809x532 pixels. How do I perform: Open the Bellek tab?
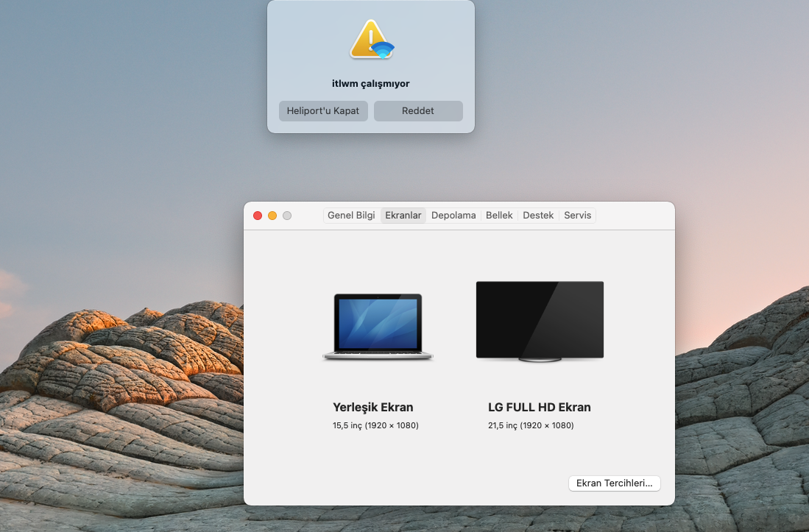pyautogui.click(x=499, y=216)
